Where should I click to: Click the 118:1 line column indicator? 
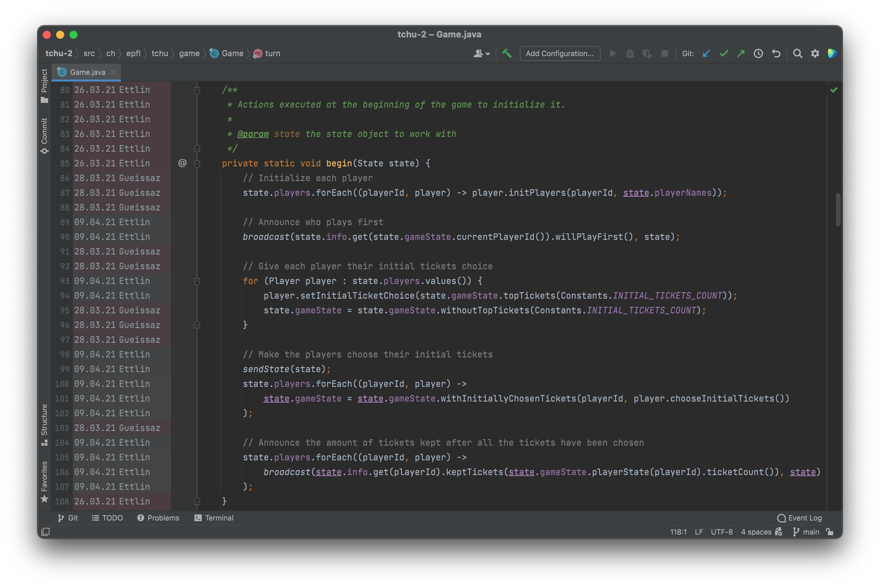[678, 532]
